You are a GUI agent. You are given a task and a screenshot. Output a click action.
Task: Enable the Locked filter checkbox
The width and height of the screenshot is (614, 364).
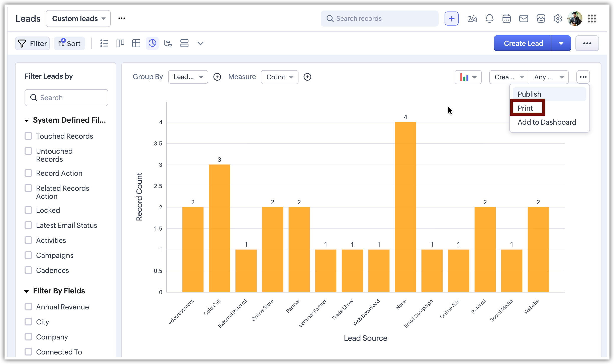[x=28, y=210]
